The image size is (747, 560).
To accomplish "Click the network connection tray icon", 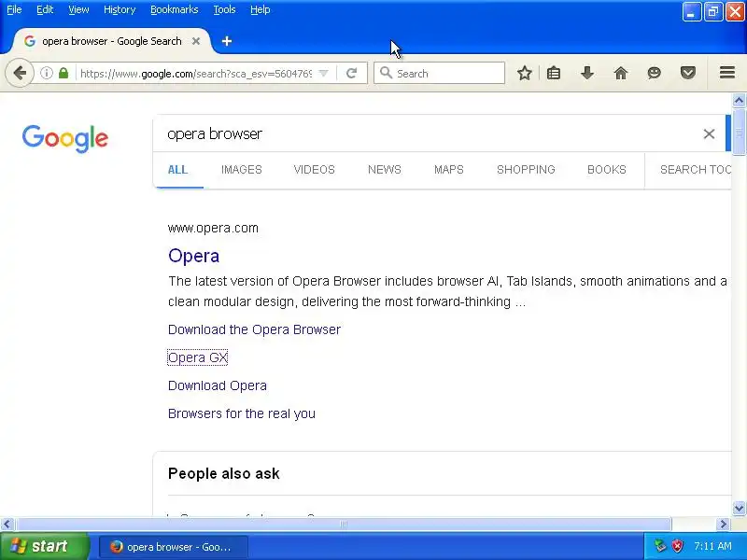I will tap(660, 546).
